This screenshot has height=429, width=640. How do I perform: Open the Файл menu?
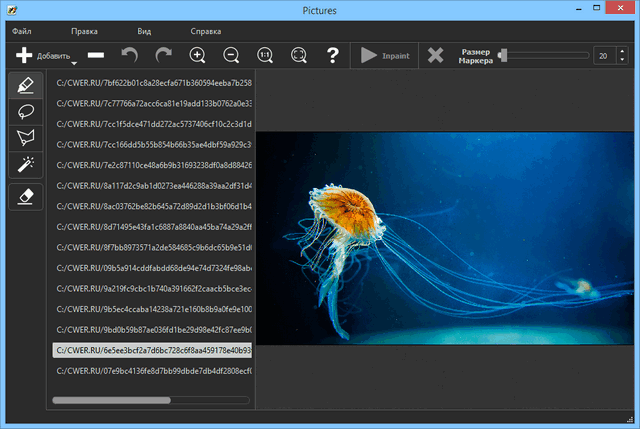click(22, 32)
